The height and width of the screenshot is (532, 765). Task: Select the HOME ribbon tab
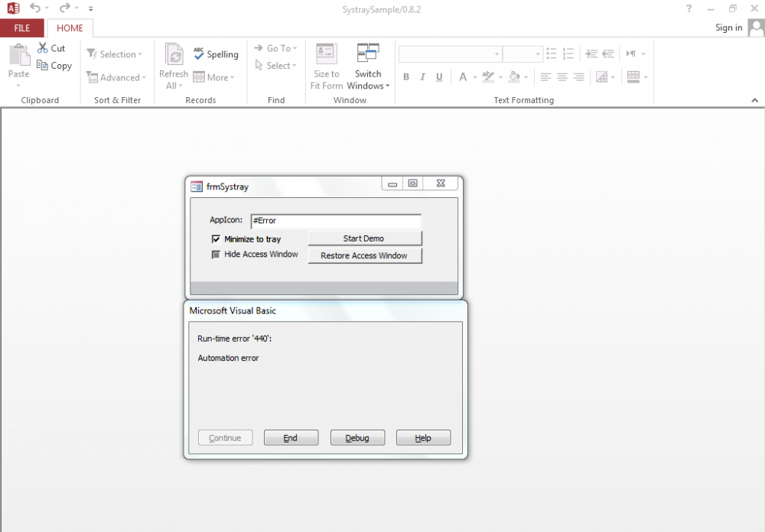tap(70, 28)
